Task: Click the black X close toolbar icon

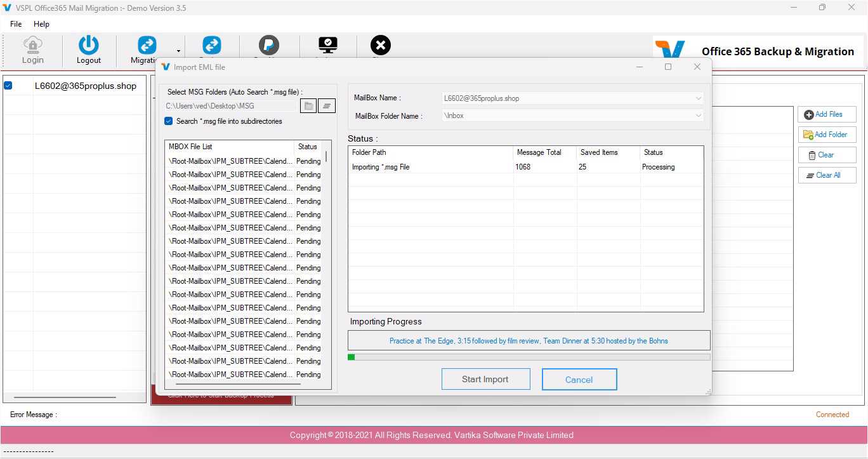Action: [x=381, y=46]
